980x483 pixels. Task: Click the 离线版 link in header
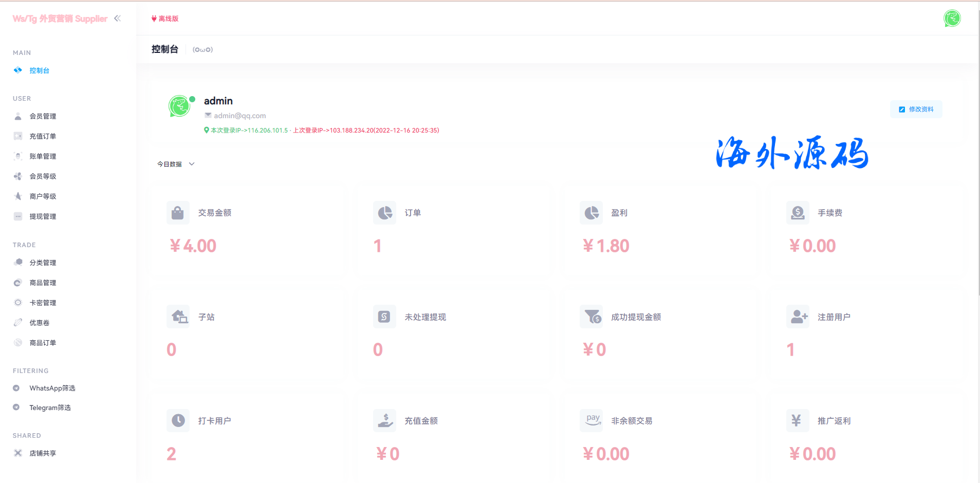pos(165,18)
